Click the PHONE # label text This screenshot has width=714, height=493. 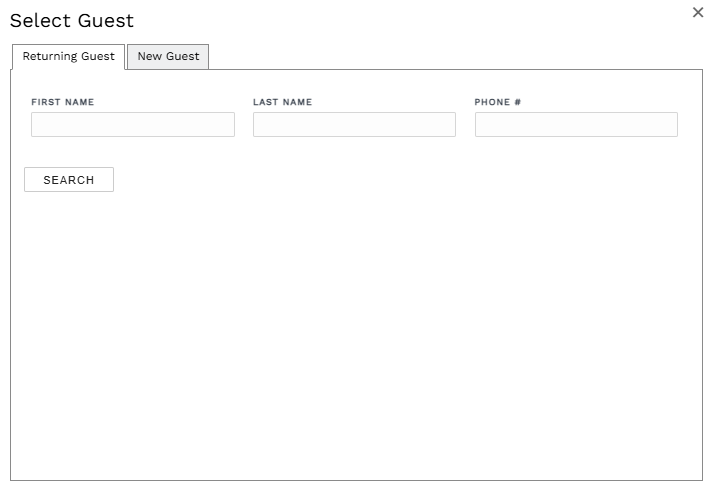[498, 102]
